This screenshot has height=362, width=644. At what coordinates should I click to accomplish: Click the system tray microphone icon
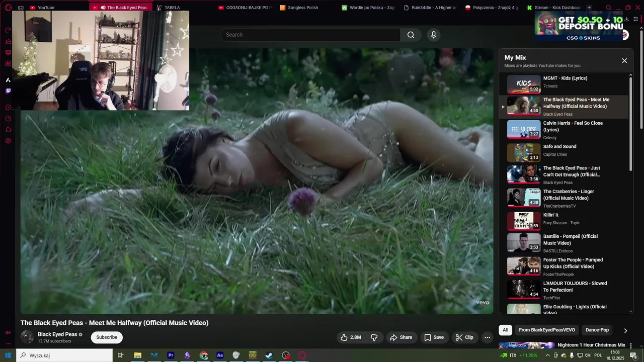click(x=572, y=355)
